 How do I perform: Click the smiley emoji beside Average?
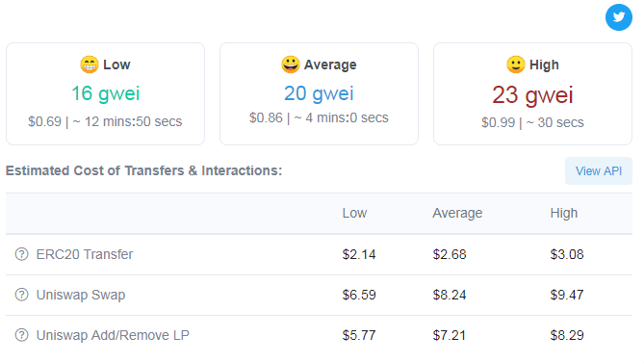291,65
